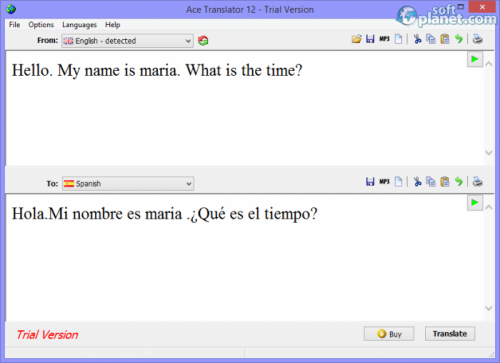Click the source pane scroll down arrow

(x=489, y=153)
